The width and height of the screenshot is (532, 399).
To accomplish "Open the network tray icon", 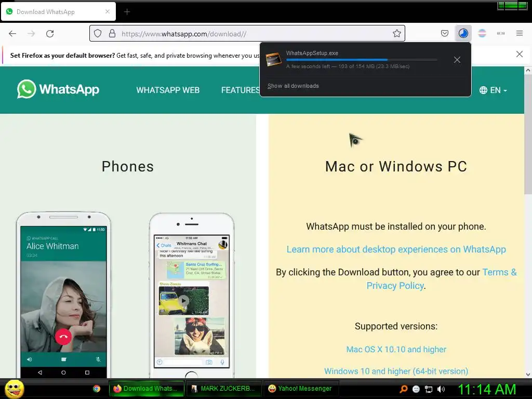I will click(x=429, y=389).
